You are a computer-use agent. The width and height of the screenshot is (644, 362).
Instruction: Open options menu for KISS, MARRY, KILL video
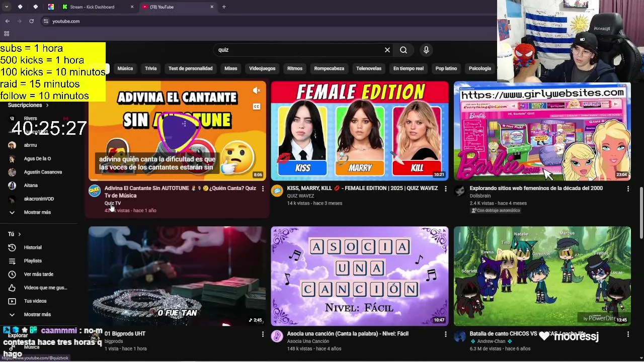pos(445,189)
